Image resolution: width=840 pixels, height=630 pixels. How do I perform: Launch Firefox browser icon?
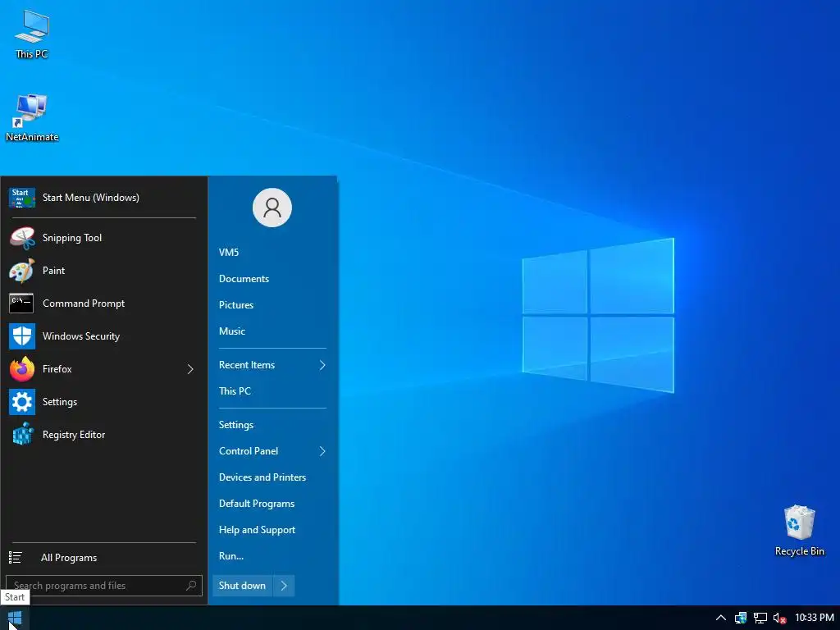pos(22,369)
